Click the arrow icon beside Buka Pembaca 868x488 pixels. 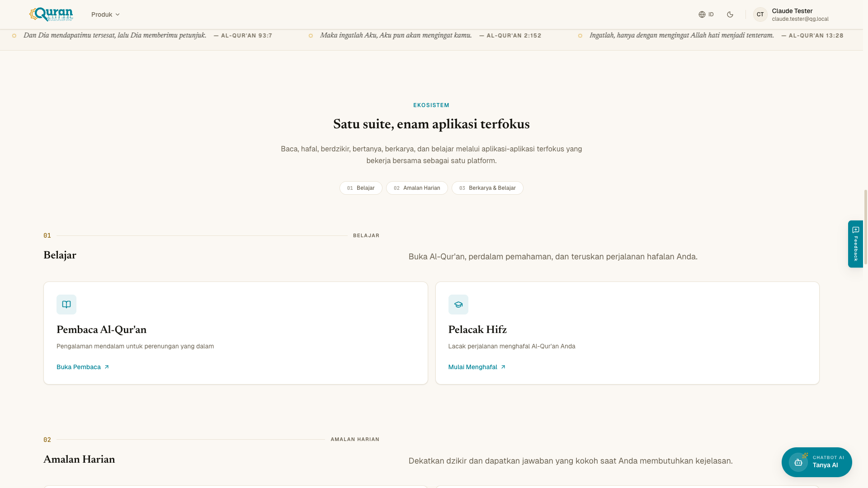coord(107,367)
